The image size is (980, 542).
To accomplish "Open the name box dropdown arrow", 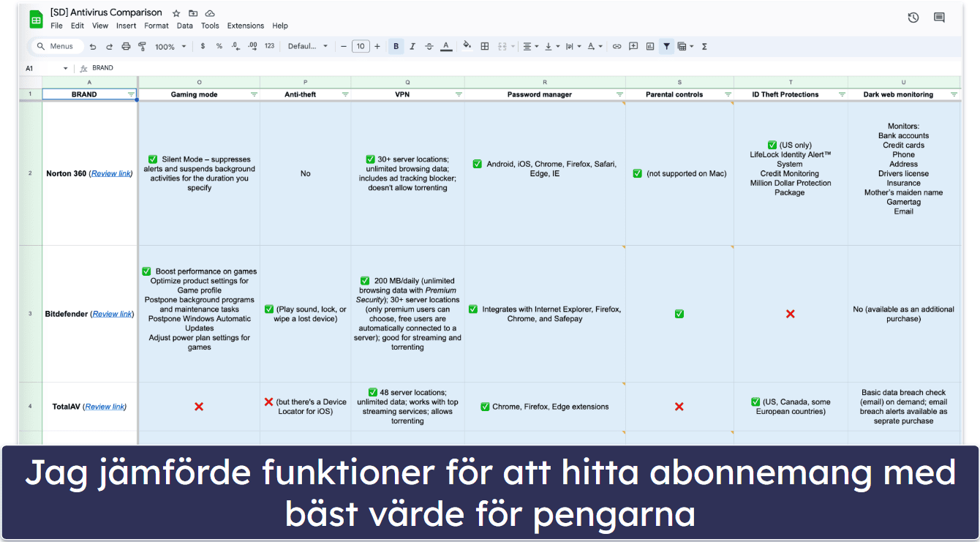I will click(x=65, y=68).
